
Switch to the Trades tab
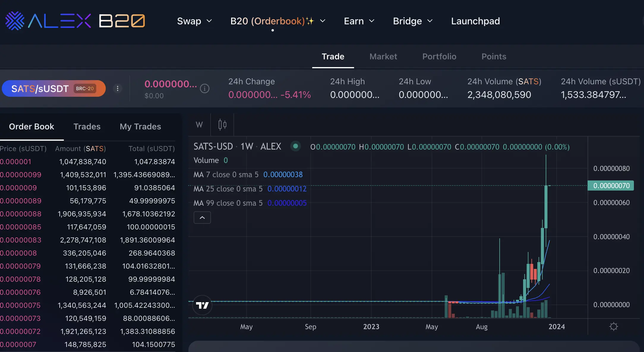87,126
